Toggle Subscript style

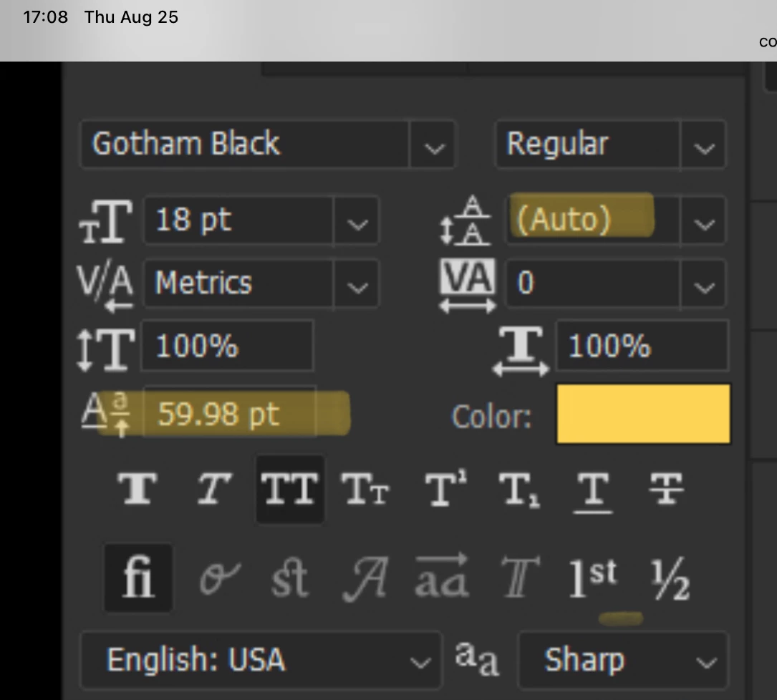coord(518,490)
